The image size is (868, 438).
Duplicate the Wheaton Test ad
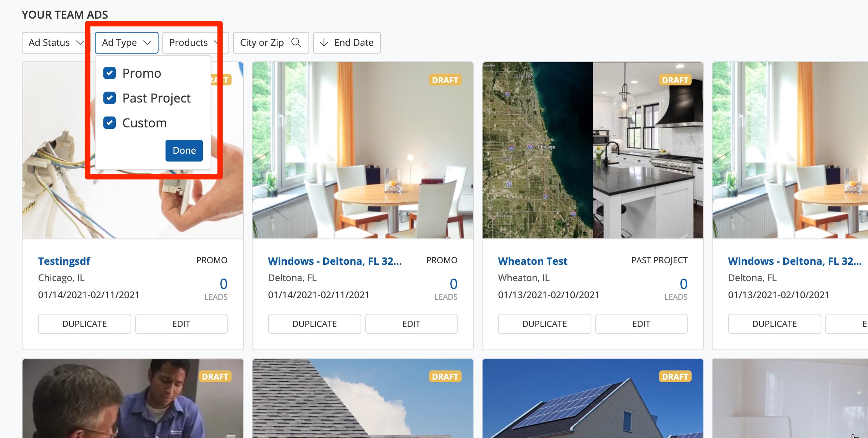pos(544,324)
